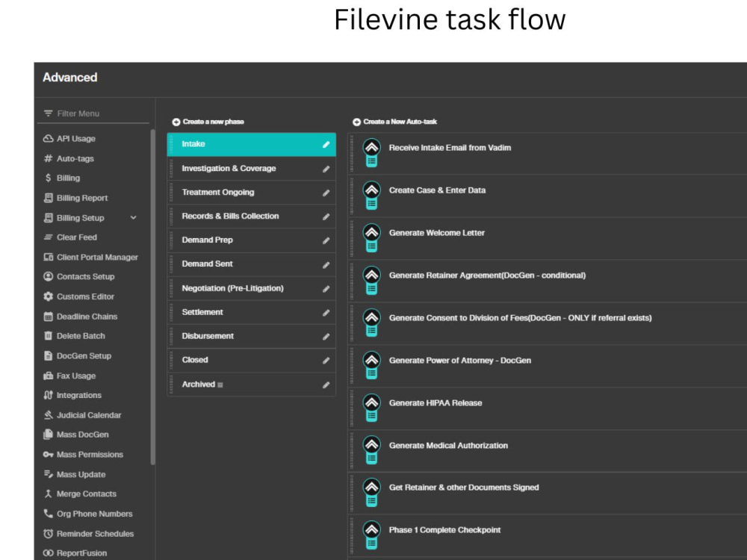This screenshot has width=747, height=560.
Task: Select the Closed phase
Action: point(252,360)
